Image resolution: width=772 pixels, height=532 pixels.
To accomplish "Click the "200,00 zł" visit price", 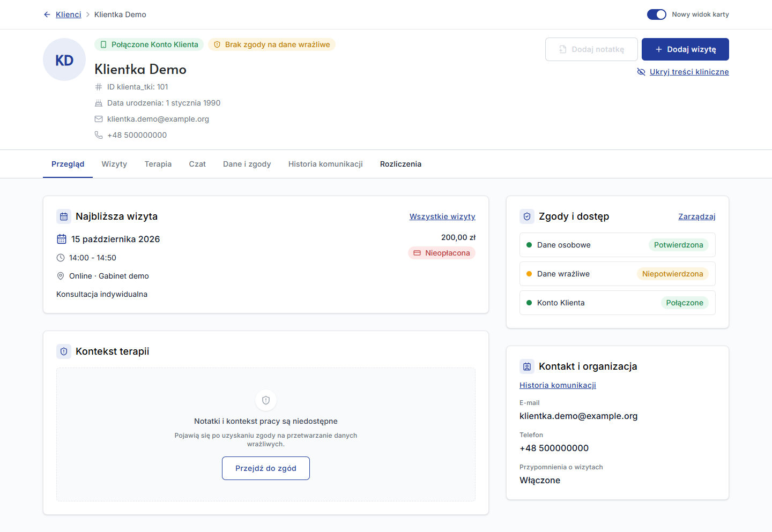I will tap(458, 237).
